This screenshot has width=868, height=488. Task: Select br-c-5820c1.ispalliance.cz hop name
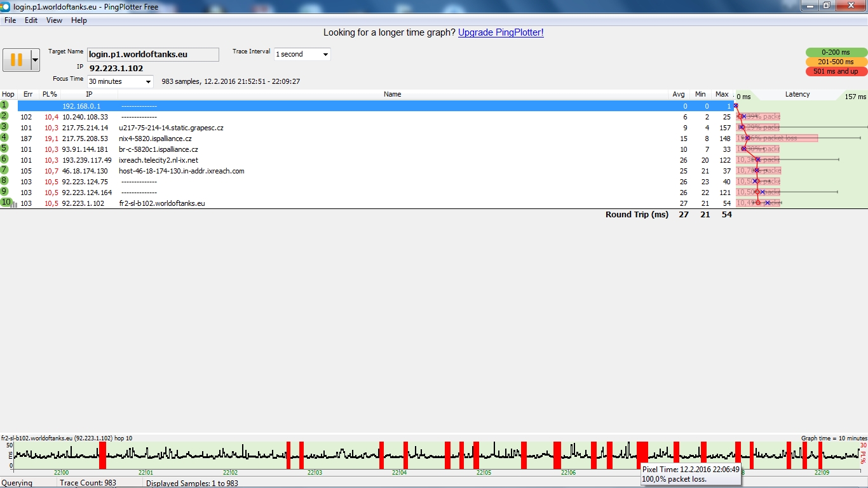point(158,149)
